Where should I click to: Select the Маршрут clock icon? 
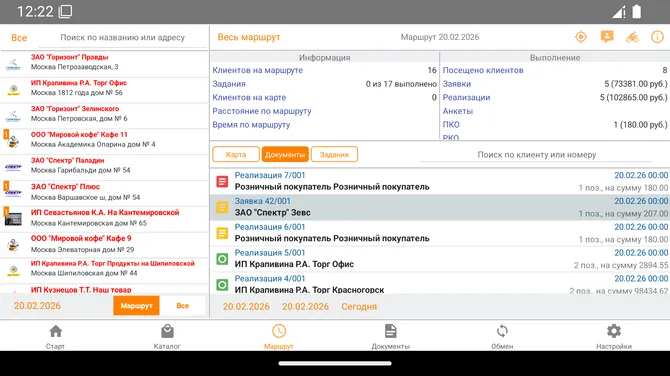click(279, 331)
